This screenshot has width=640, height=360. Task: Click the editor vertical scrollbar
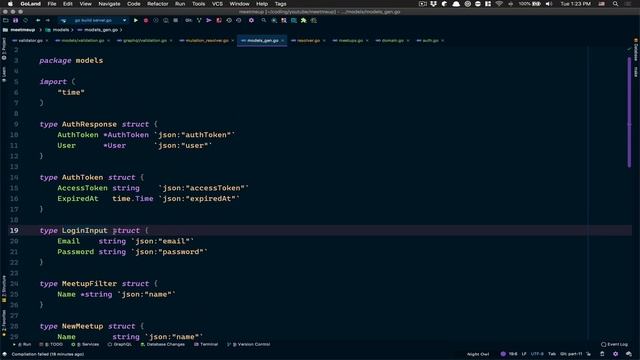pos(629,112)
